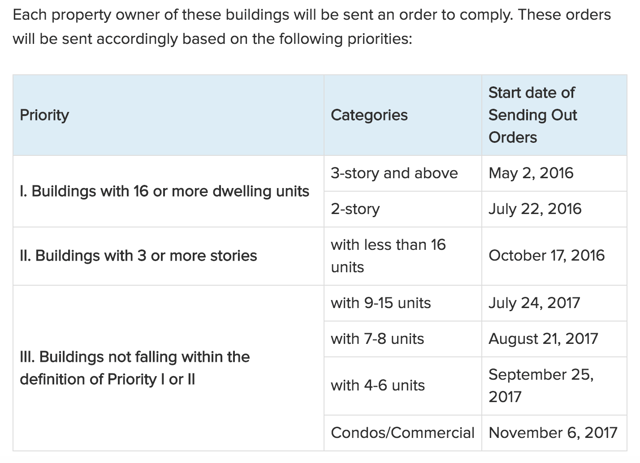Select the 2-story category cell

402,209
